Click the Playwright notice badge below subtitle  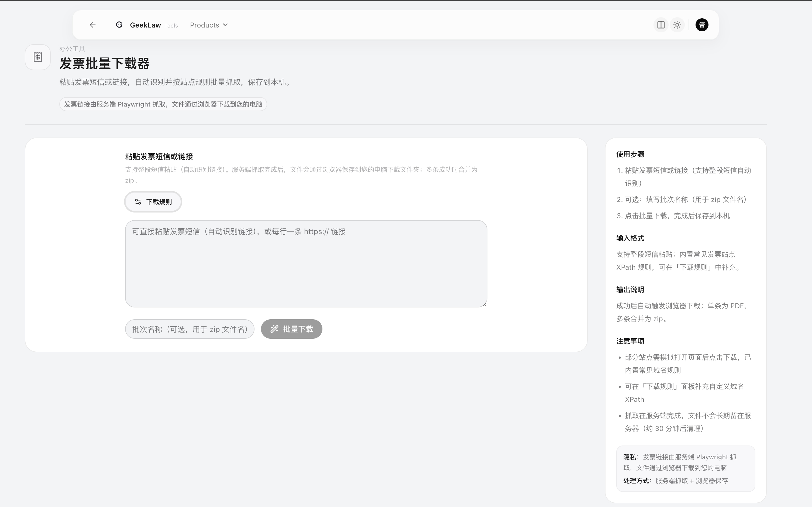coord(163,104)
